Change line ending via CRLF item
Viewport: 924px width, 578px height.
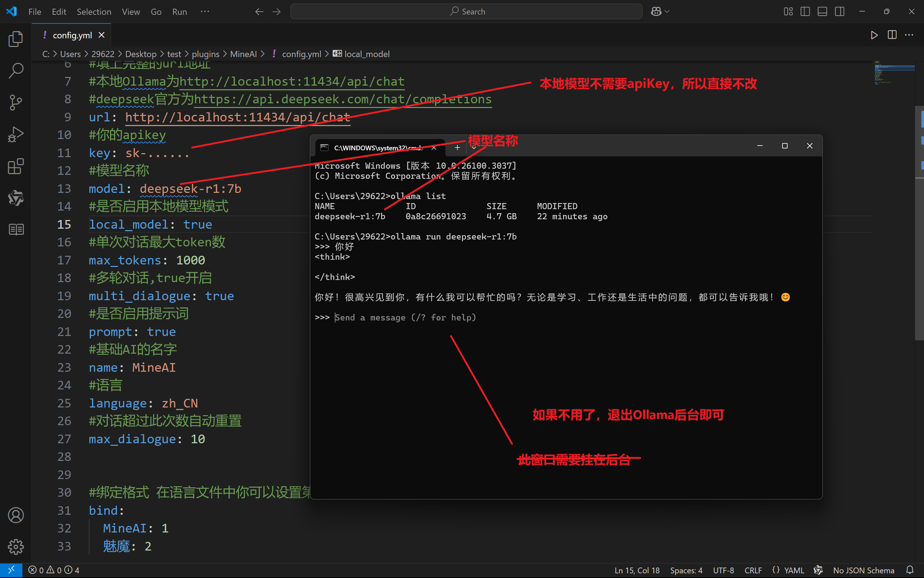tap(753, 570)
